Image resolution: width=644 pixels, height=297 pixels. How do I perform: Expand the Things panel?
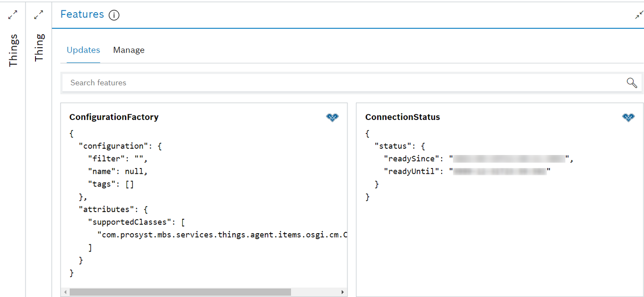point(13,14)
